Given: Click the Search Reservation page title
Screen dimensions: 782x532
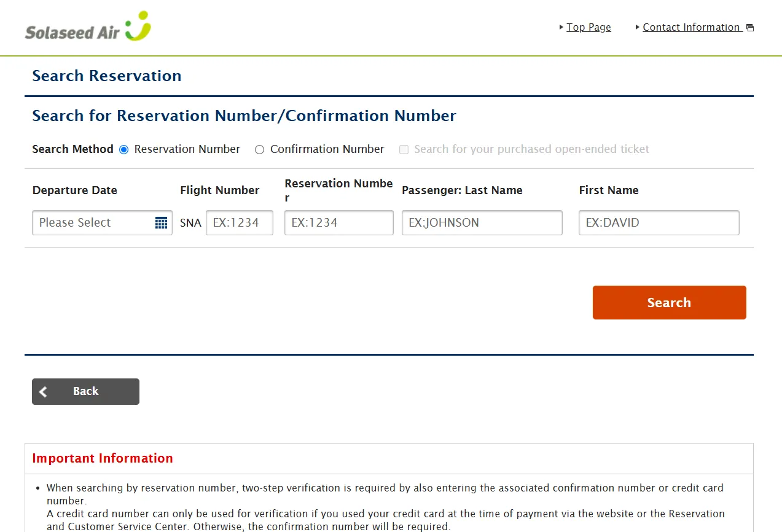Looking at the screenshot, I should 107,76.
